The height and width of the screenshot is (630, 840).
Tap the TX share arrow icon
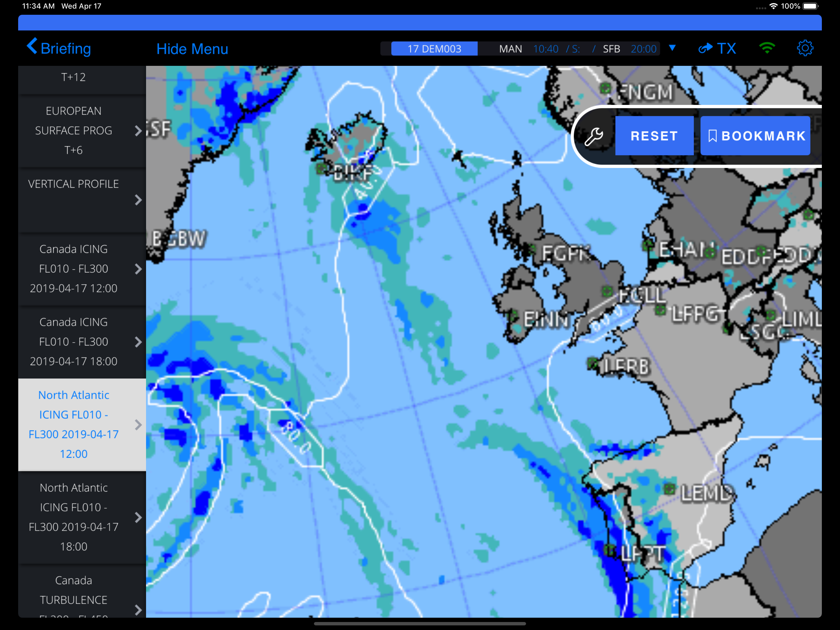[706, 48]
